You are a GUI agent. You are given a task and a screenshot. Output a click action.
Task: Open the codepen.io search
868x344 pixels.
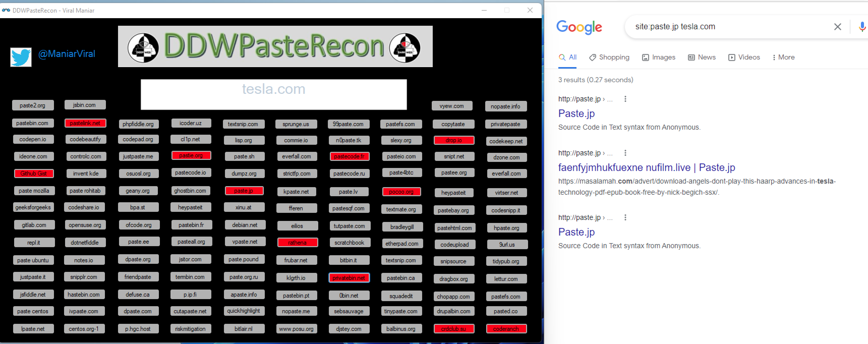click(33, 139)
